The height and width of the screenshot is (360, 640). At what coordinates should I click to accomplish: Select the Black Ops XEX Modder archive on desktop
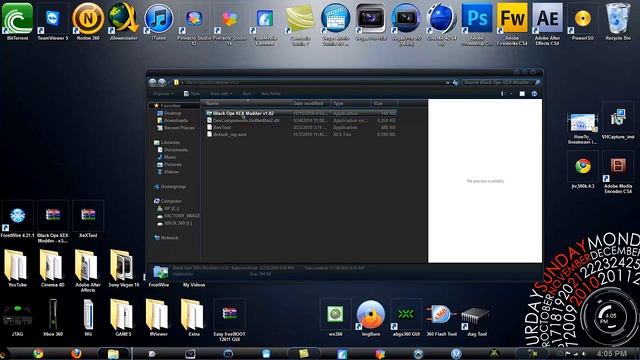tap(53, 222)
